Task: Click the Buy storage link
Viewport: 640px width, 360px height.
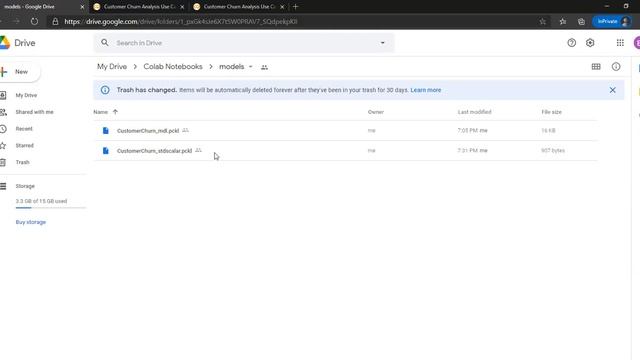Action: [31, 222]
